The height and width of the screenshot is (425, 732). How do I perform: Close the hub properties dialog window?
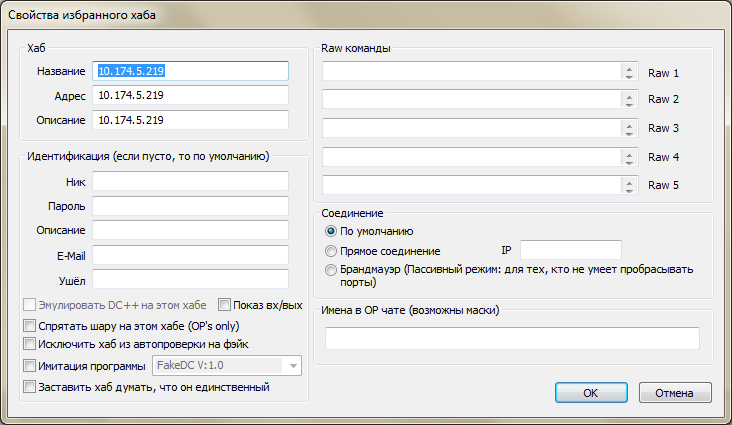709,15
